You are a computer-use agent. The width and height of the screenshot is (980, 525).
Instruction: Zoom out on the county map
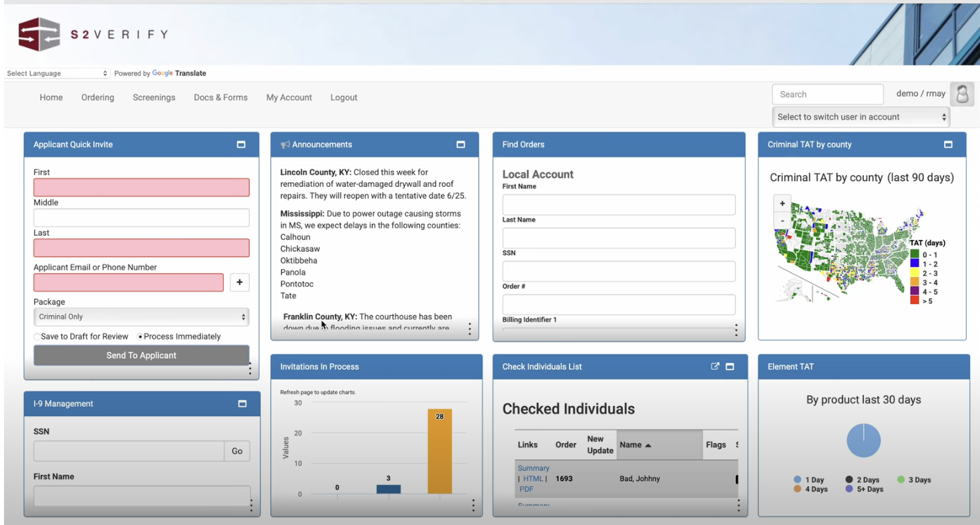coord(782,220)
